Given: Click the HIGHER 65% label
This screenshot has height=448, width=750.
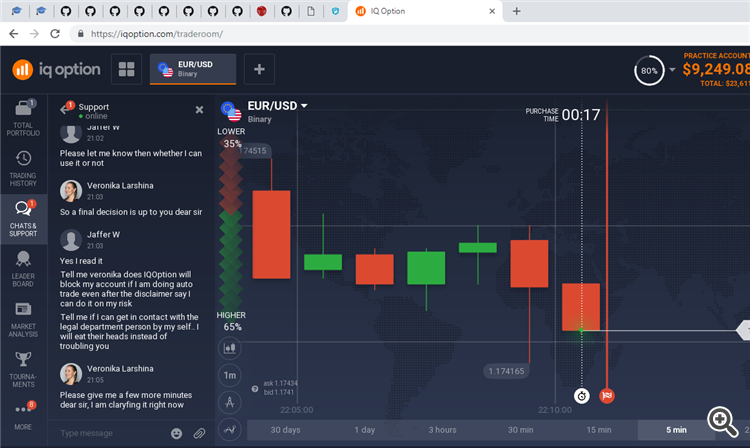Looking at the screenshot, I should point(232,321).
